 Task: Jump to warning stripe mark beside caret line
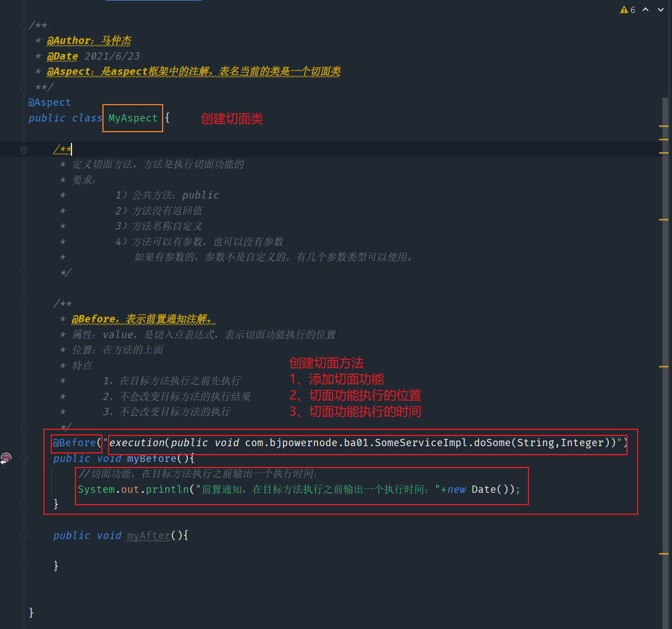(664, 152)
